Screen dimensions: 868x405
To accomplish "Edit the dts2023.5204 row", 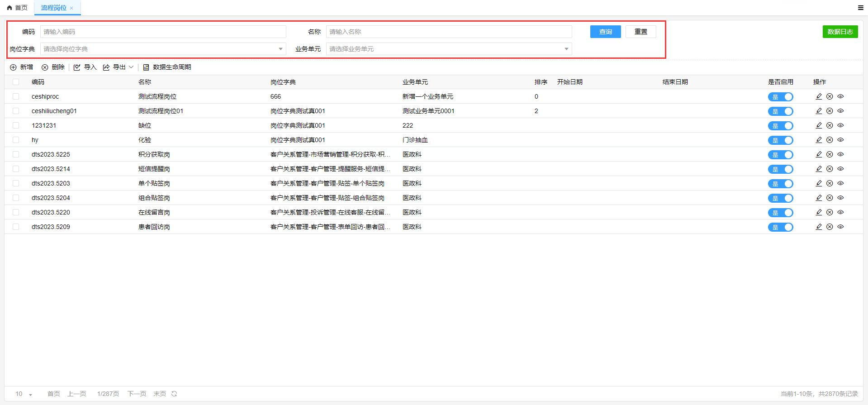I will (819, 198).
